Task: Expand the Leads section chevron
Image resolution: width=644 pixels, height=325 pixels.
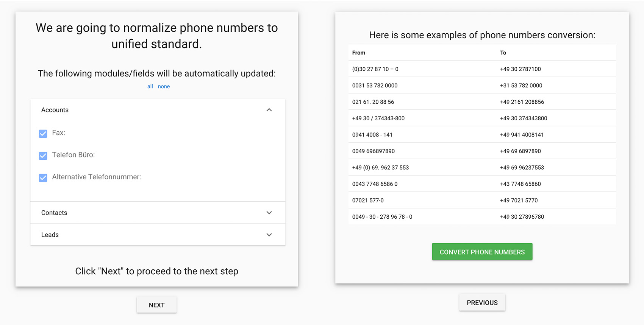Action: [269, 235]
